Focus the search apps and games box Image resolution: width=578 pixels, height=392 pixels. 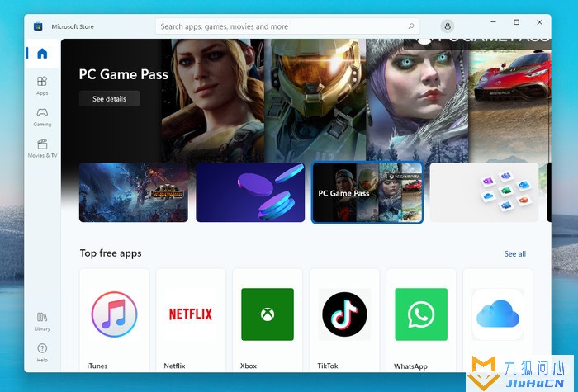pyautogui.click(x=287, y=26)
